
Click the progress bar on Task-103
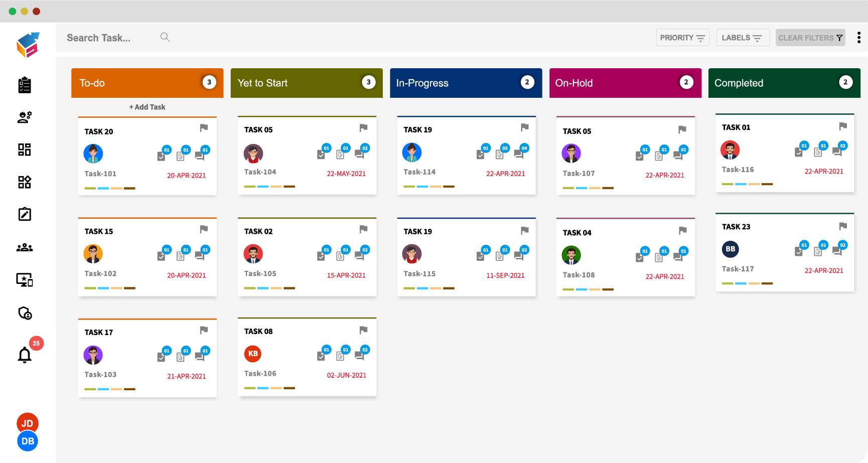(110, 389)
